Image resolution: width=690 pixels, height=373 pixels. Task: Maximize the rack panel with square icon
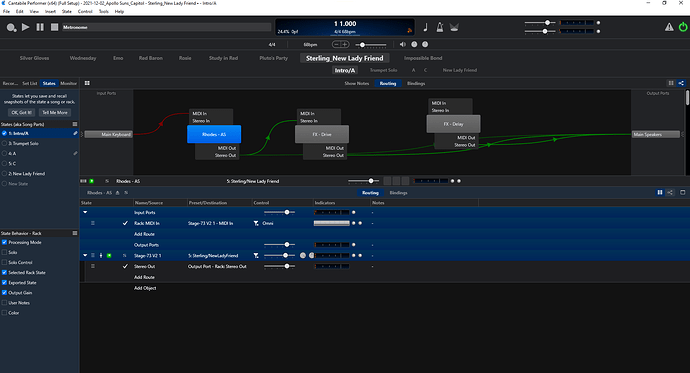(x=683, y=193)
